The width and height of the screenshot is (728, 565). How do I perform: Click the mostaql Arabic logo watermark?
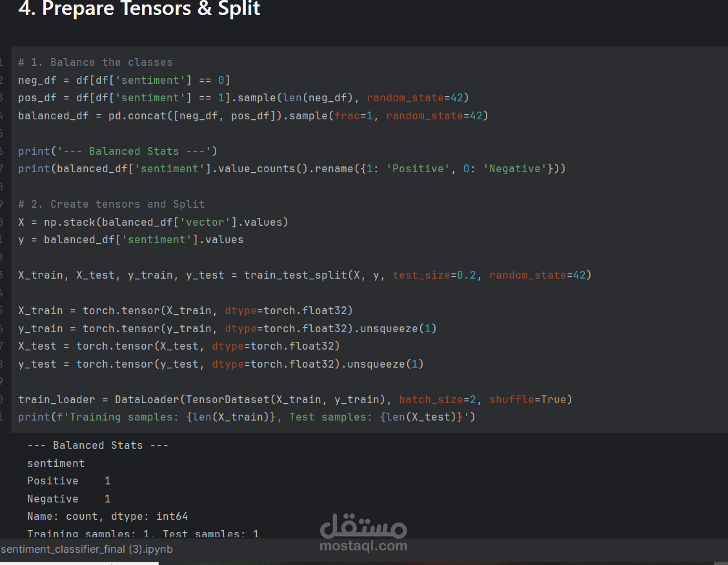click(x=363, y=526)
